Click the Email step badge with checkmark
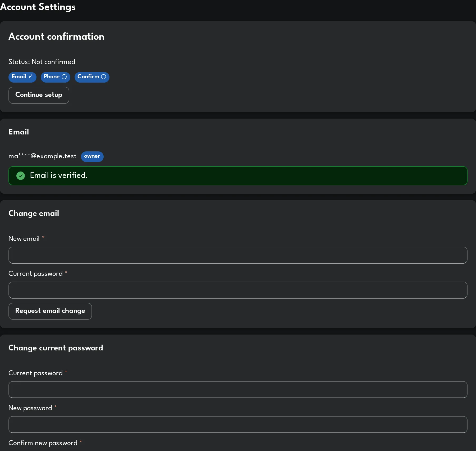The height and width of the screenshot is (451, 476). coord(22,77)
